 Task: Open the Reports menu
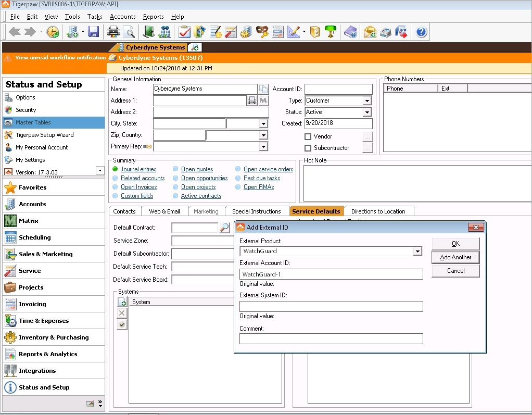[153, 16]
